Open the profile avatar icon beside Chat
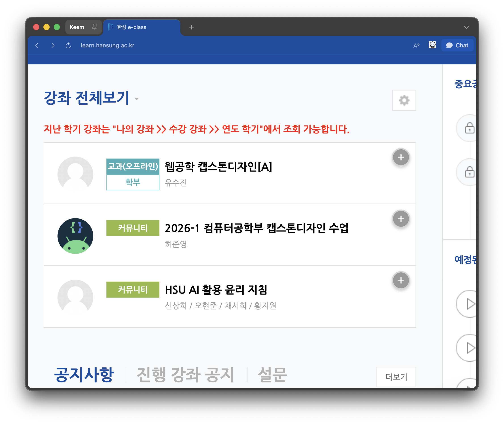The height and width of the screenshot is (424, 504). coord(432,45)
